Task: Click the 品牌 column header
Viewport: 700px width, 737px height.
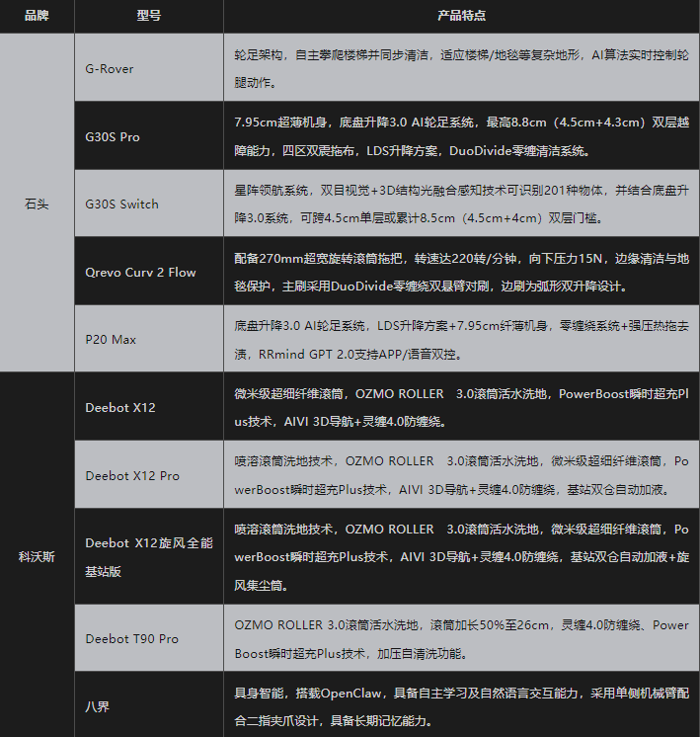Action: tap(37, 17)
